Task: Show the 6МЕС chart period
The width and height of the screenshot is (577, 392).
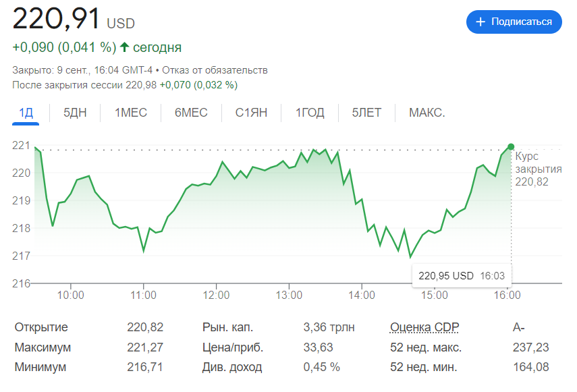Action: (x=191, y=113)
